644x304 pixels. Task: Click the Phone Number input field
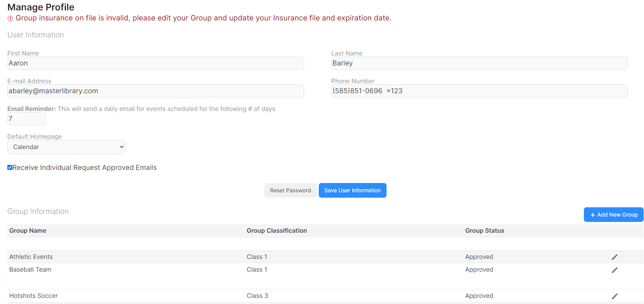(479, 91)
